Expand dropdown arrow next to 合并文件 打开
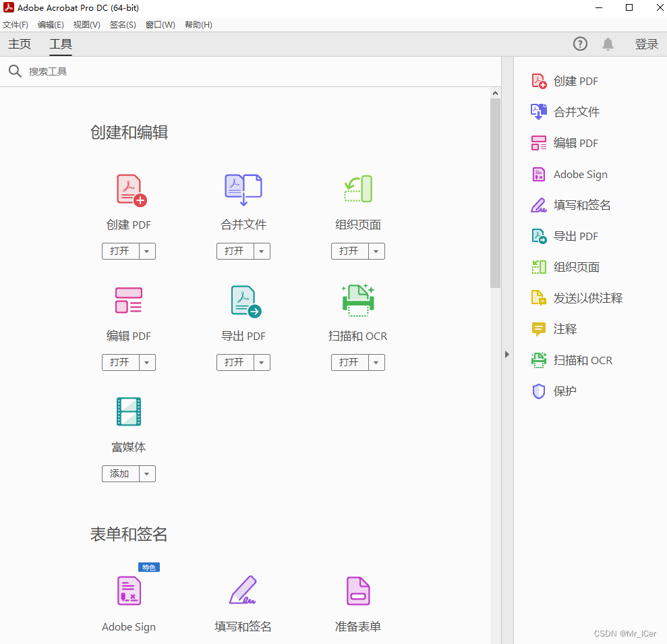 point(262,252)
